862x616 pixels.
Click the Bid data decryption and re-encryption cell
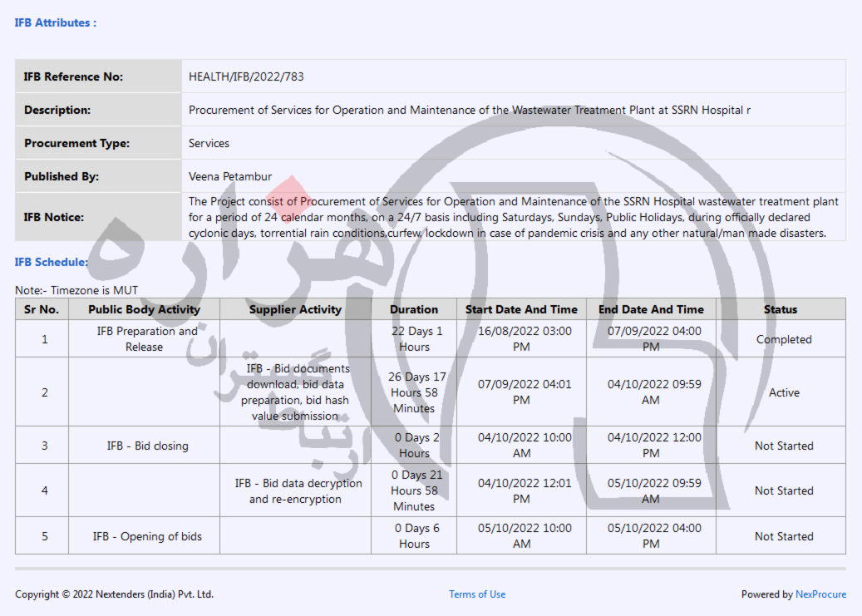tap(298, 490)
